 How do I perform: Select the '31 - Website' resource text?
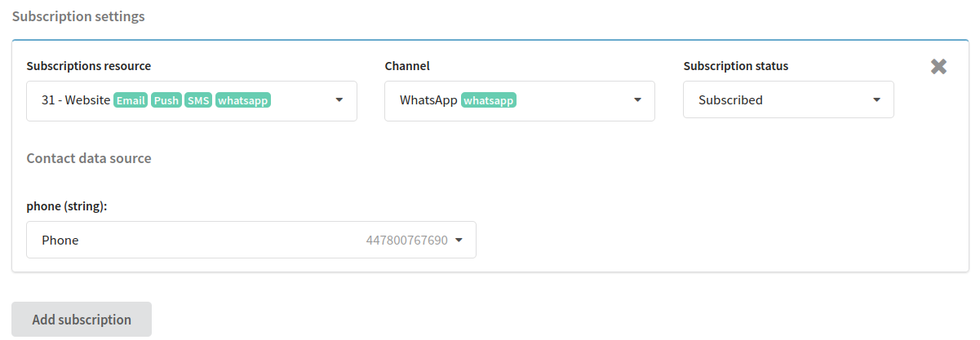[76, 100]
